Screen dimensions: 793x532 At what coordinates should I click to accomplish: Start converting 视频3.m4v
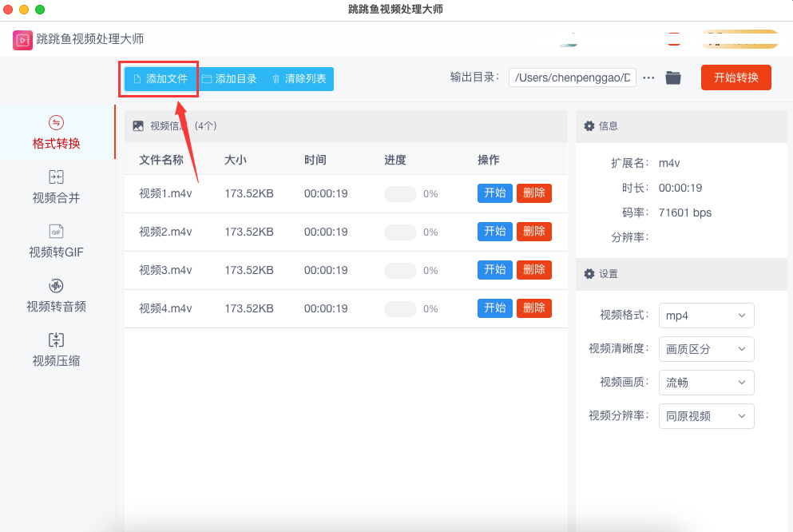tap(494, 270)
